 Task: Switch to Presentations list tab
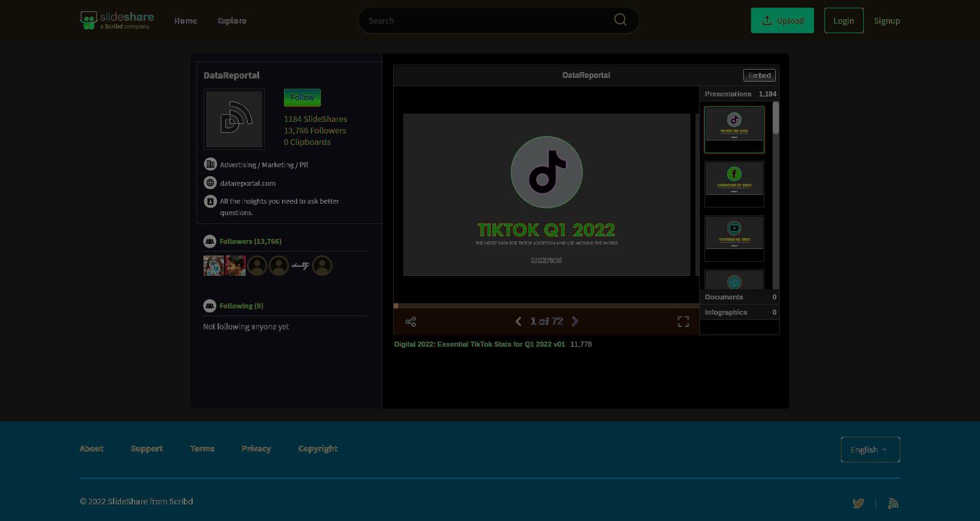tap(739, 94)
